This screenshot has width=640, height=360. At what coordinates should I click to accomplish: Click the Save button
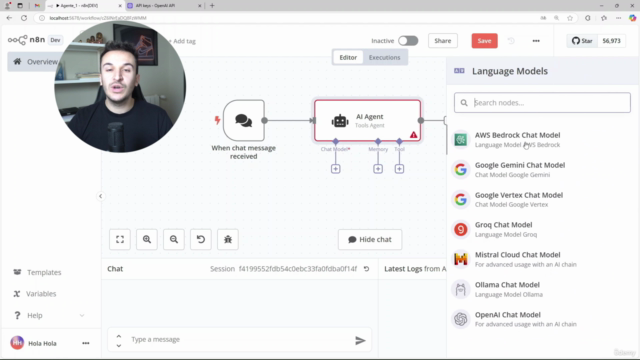(484, 41)
